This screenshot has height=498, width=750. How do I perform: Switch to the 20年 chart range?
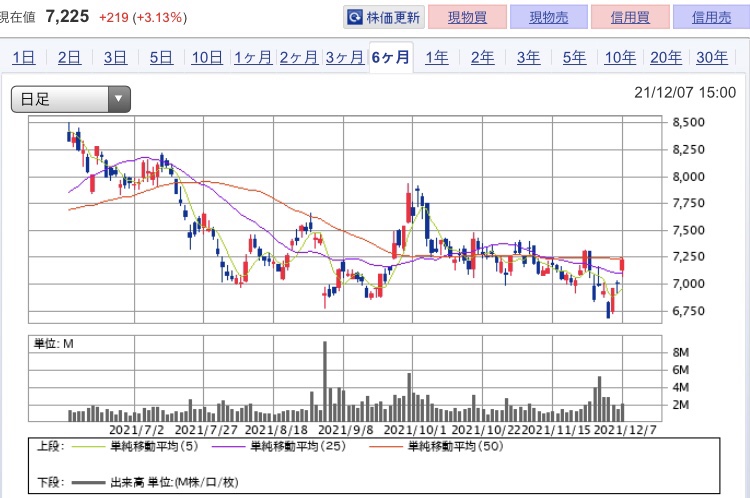pyautogui.click(x=666, y=58)
